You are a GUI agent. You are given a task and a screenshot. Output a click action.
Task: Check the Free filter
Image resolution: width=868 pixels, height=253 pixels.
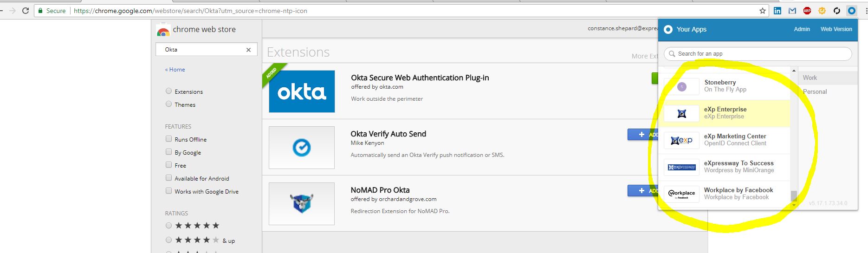tap(169, 165)
